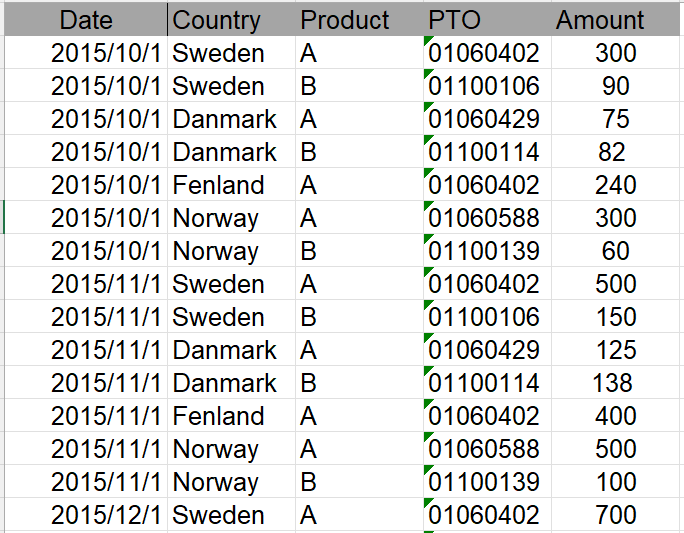Screen dimensions: 684x533
Task: Select the Country header cell
Action: coord(231,20)
